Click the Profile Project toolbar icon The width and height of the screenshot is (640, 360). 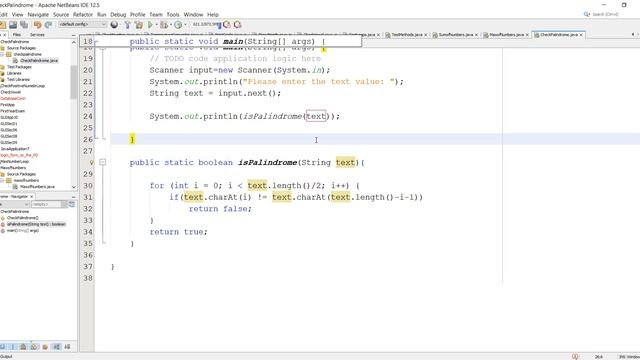(x=178, y=25)
